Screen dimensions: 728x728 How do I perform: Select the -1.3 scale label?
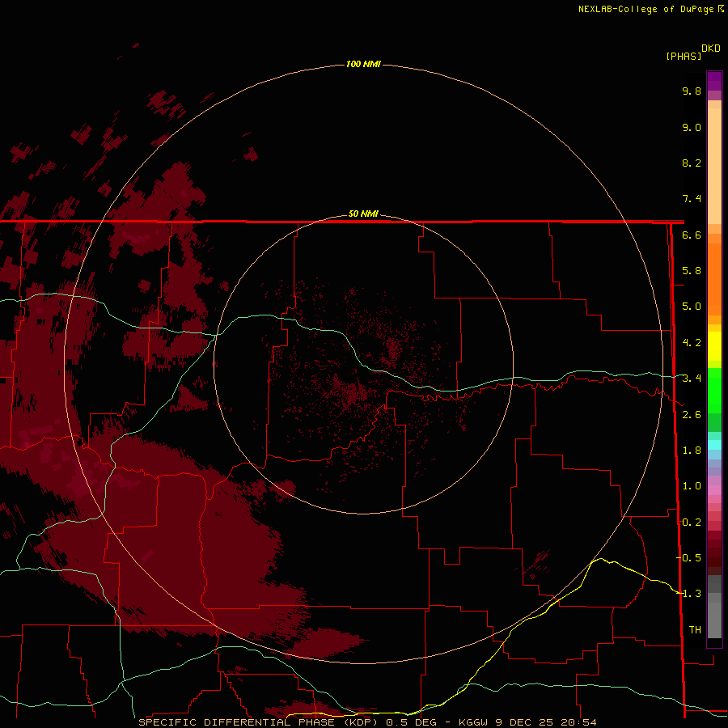[x=689, y=594]
